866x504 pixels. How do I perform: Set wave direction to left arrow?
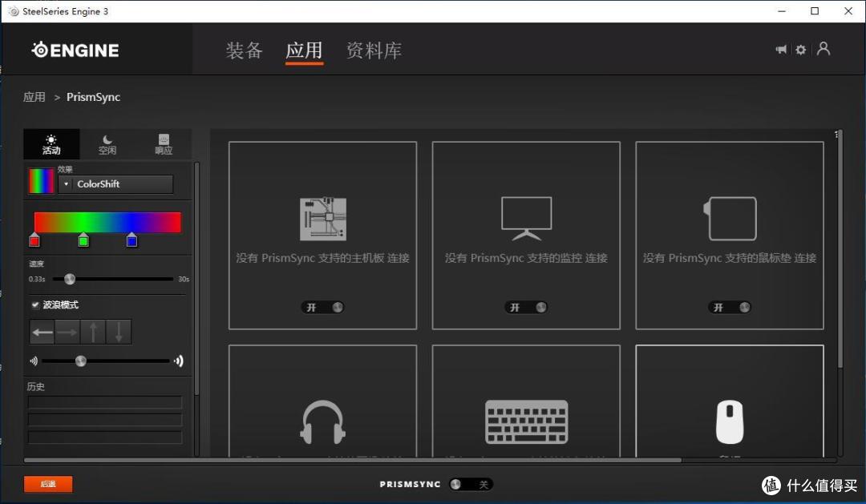pos(42,332)
